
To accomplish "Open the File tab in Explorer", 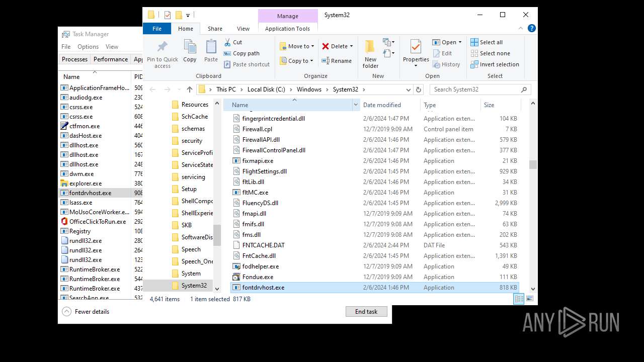I will pyautogui.click(x=157, y=29).
